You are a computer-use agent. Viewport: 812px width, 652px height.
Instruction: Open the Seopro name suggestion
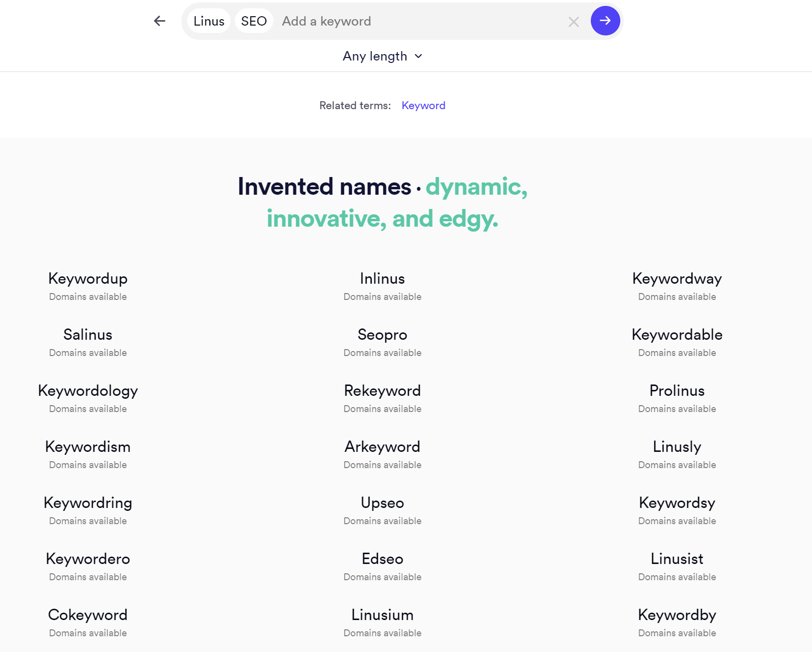(382, 335)
